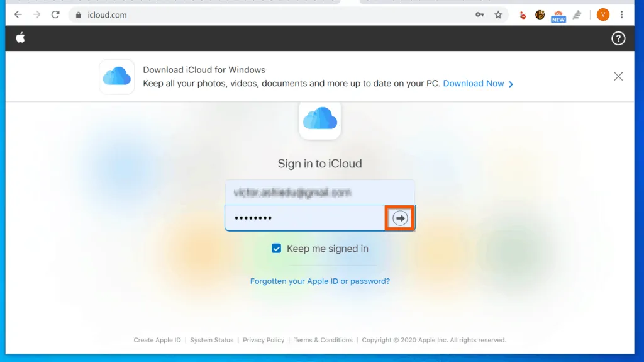Open Privacy Policy link
The height and width of the screenshot is (362, 644).
pos(264,340)
